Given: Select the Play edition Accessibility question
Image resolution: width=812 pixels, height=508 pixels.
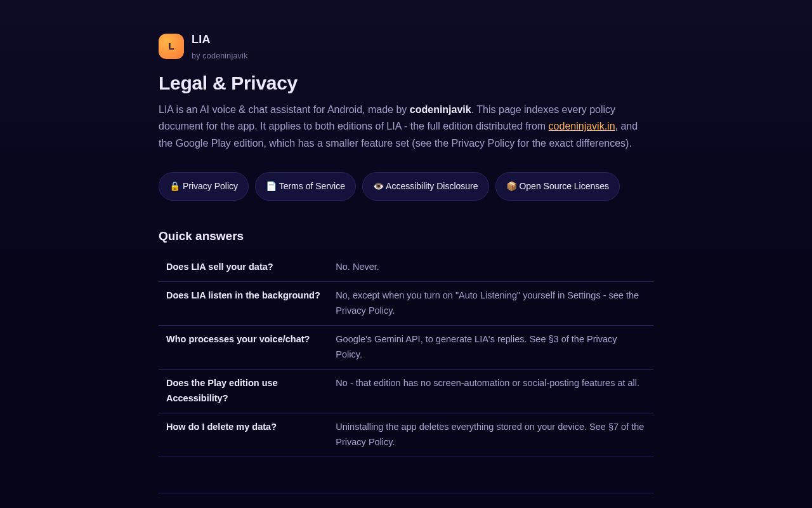Looking at the screenshot, I should 222,391.
